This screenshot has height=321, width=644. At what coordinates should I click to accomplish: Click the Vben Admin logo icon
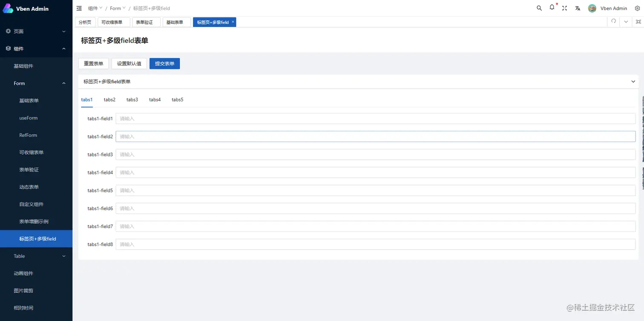8,9
